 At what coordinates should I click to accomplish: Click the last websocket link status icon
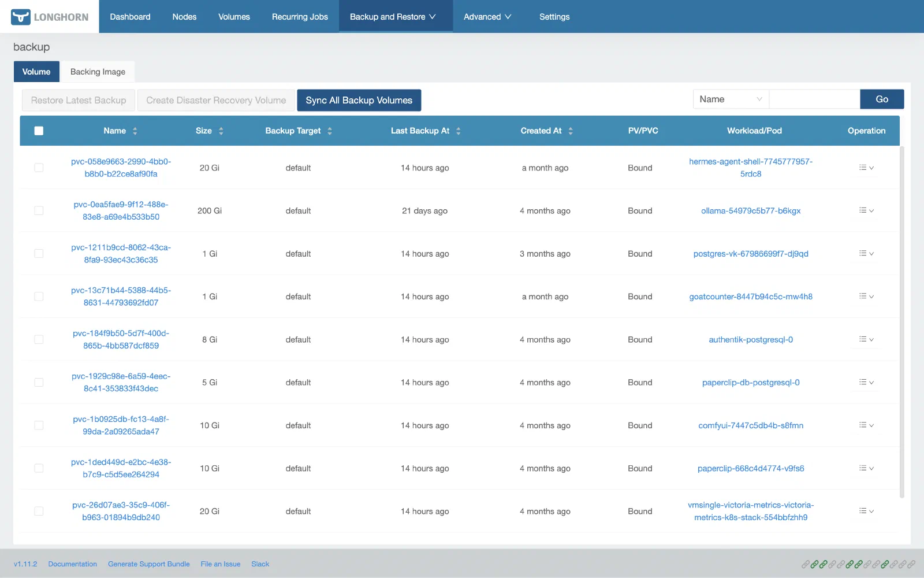(911, 564)
